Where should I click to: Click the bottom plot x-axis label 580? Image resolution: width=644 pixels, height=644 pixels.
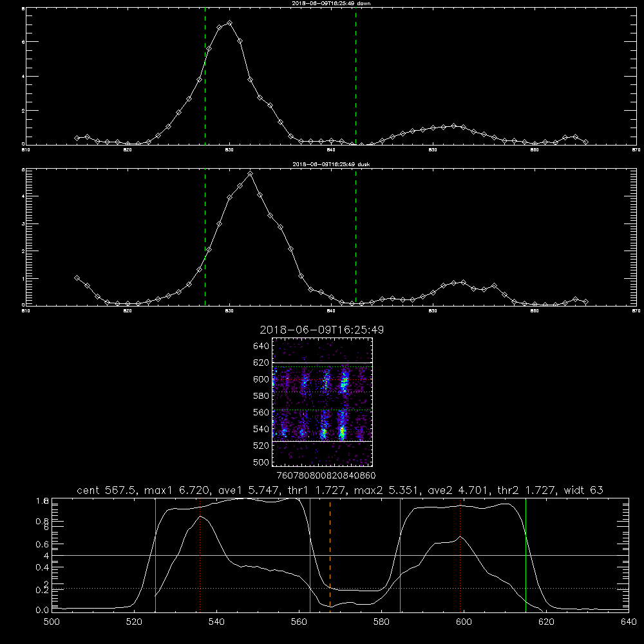coord(381,622)
